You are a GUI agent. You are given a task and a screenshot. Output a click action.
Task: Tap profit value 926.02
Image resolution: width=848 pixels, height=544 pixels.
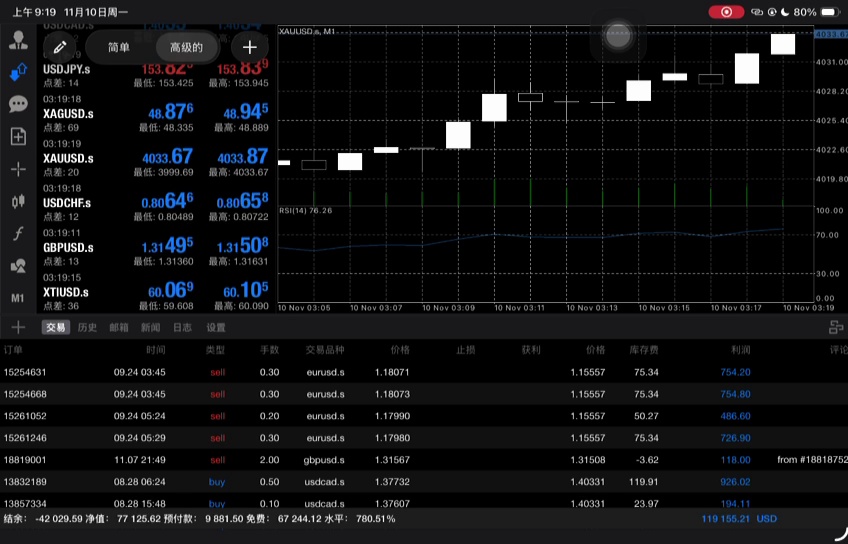(x=736, y=482)
